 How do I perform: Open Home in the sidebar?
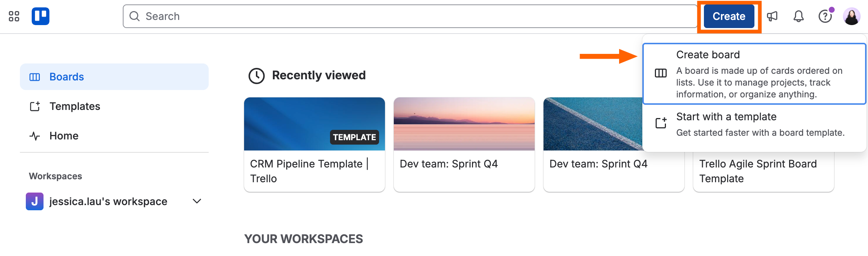coord(114,136)
